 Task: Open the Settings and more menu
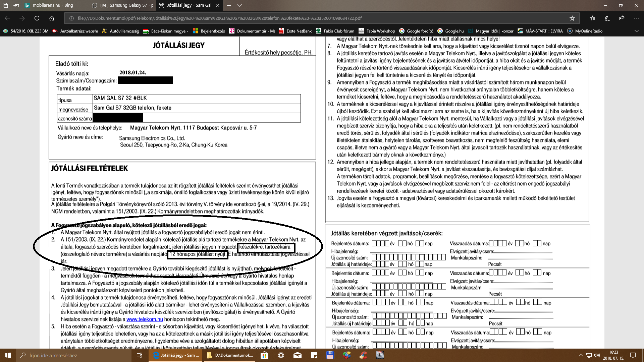coord(636,18)
